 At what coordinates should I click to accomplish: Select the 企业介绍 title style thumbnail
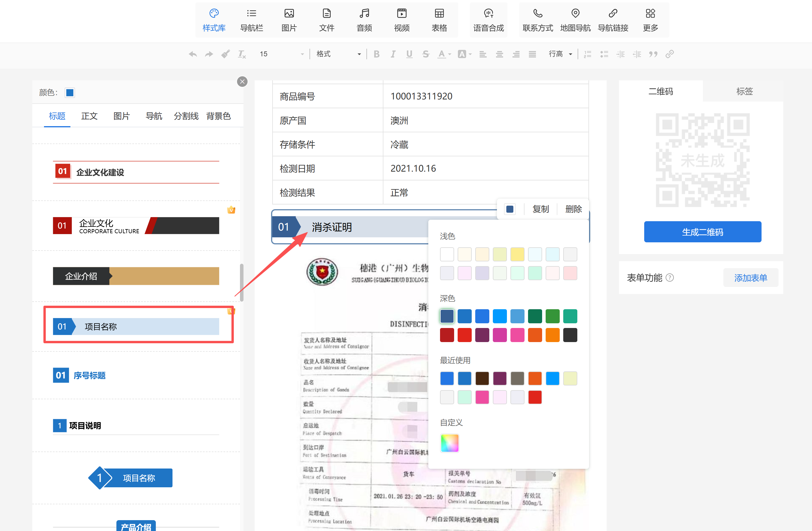[x=136, y=276]
